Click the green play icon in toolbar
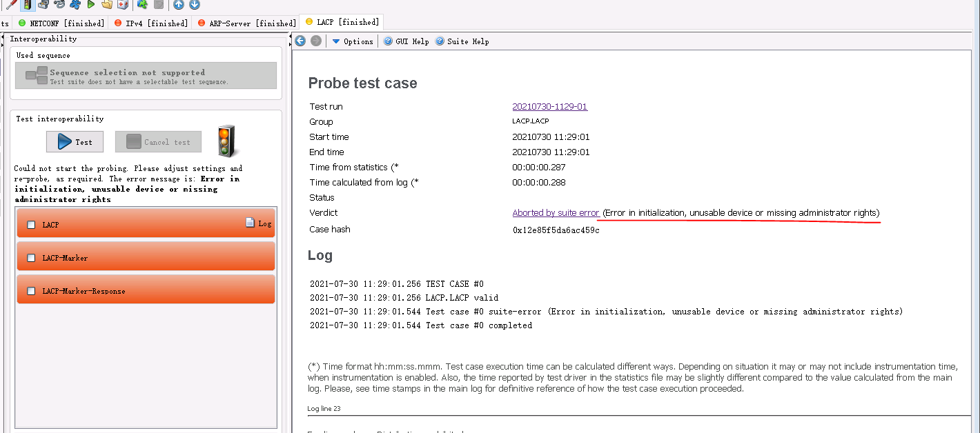Viewport: 980px width, 433px height. 91,5
